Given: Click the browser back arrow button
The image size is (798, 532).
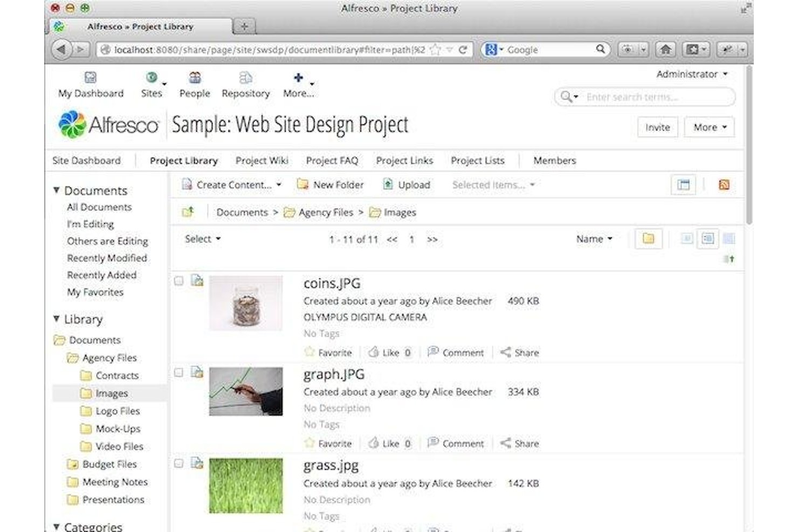Looking at the screenshot, I should tap(61, 50).
